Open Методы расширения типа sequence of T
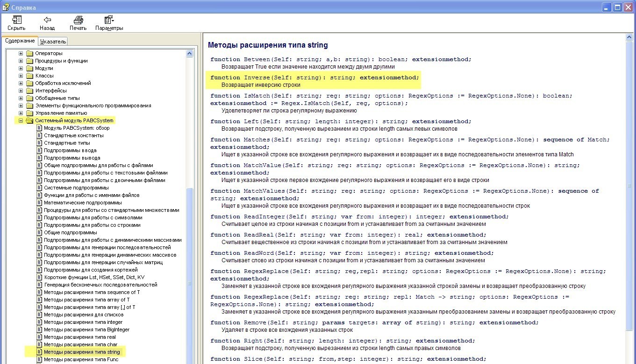Viewport: 636px width, 364px height. click(x=92, y=292)
